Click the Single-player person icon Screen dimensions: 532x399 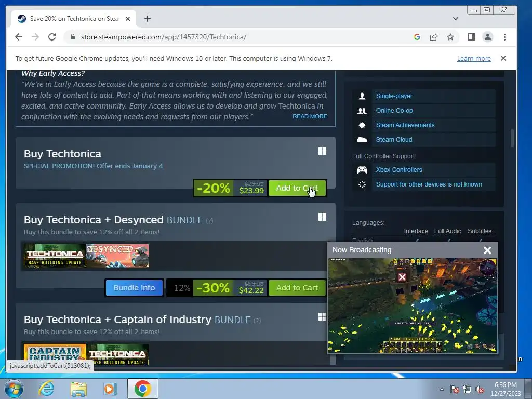362,96
